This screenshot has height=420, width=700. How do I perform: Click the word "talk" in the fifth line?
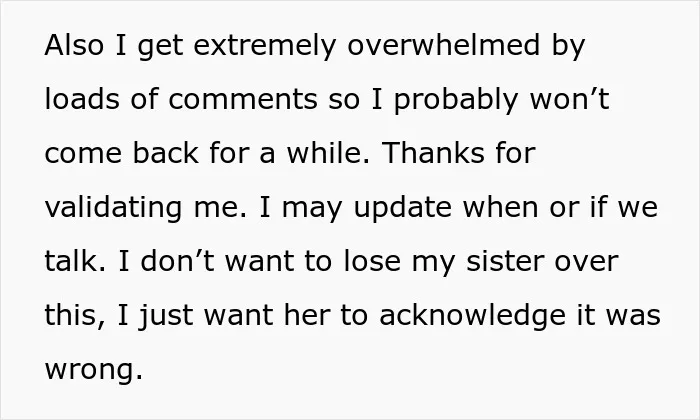click(71, 261)
